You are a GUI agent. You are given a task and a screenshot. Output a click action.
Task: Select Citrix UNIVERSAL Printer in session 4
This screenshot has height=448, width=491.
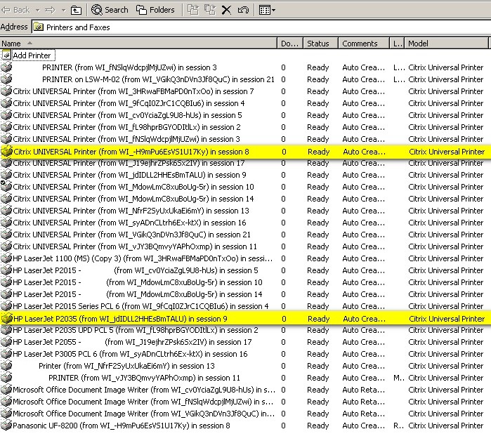[129, 103]
